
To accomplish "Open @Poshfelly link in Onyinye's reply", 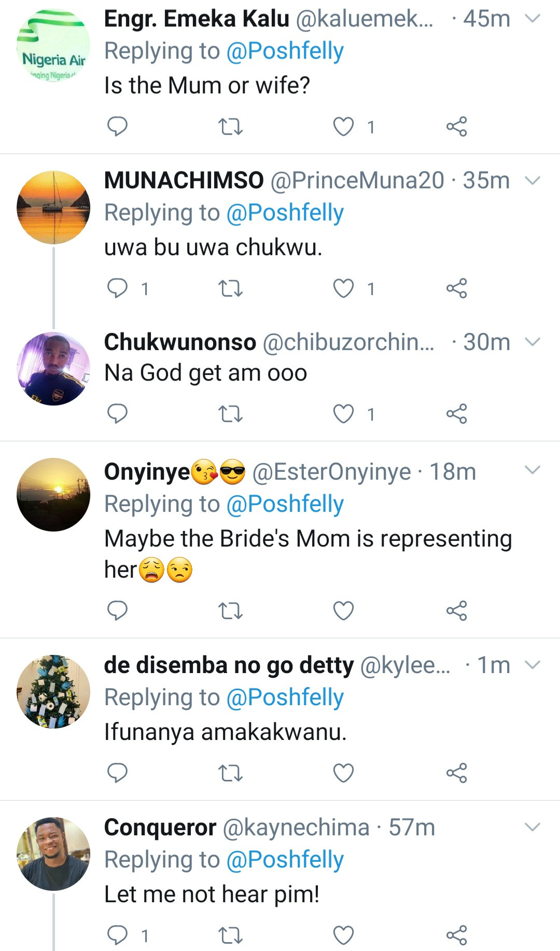I will [285, 504].
